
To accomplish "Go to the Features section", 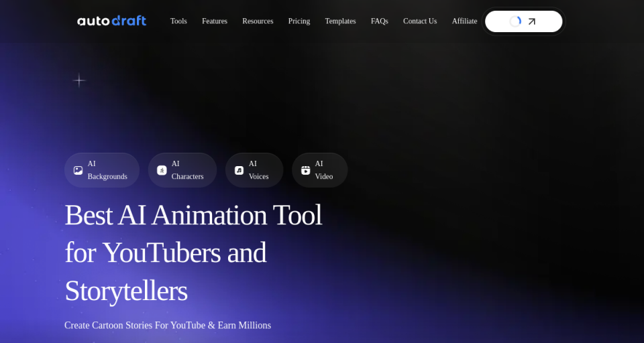I will 215,21.
